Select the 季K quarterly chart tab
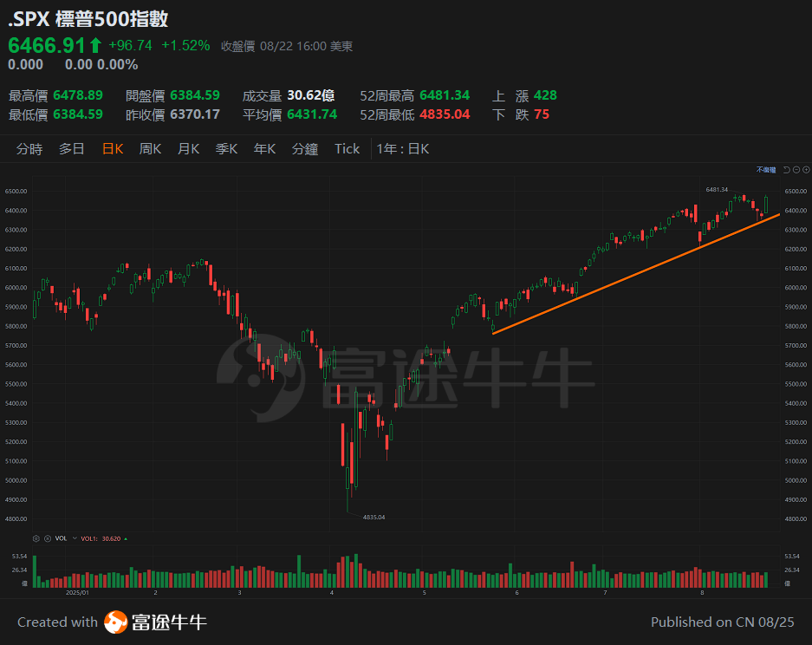 [x=226, y=148]
